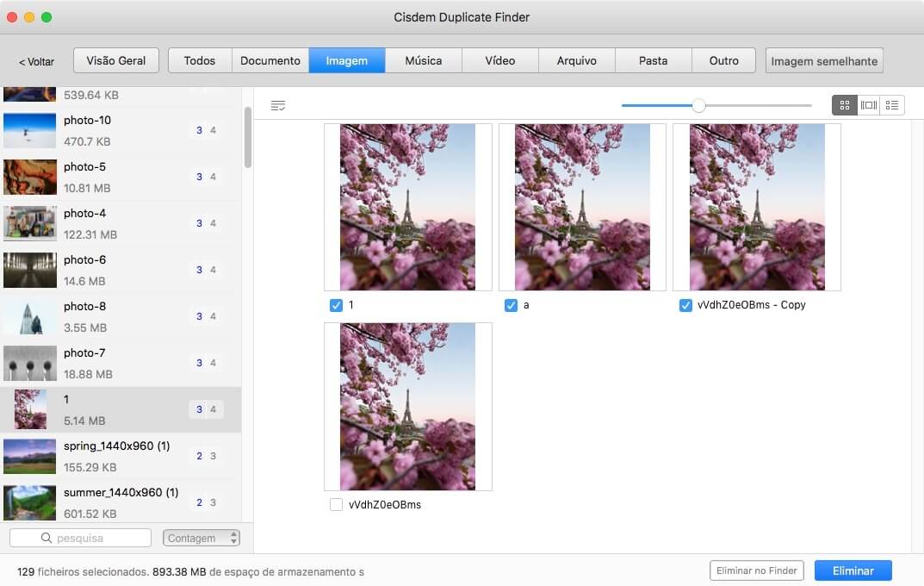This screenshot has height=586, width=924.
Task: Select the photo-10 thumbnail in sidebar
Action: tap(30, 130)
